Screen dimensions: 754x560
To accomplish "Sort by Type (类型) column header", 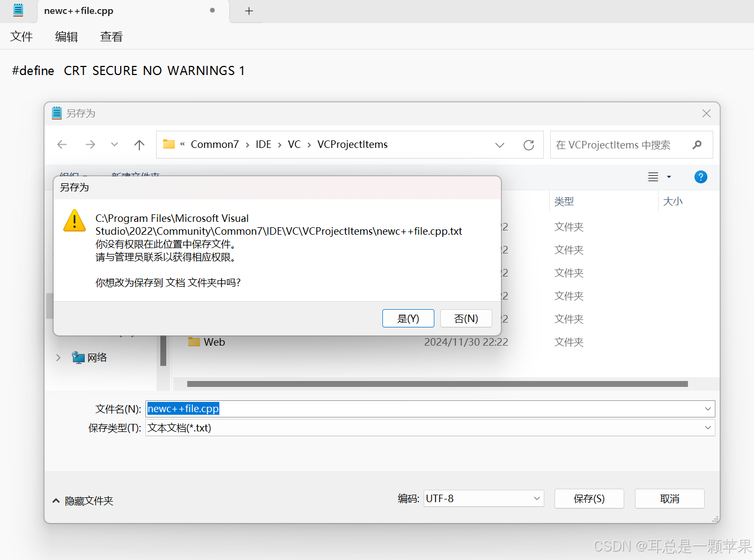I will (564, 201).
